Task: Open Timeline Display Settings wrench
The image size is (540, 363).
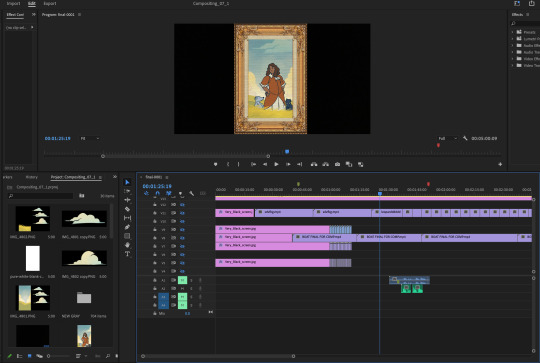Action: coord(191,194)
